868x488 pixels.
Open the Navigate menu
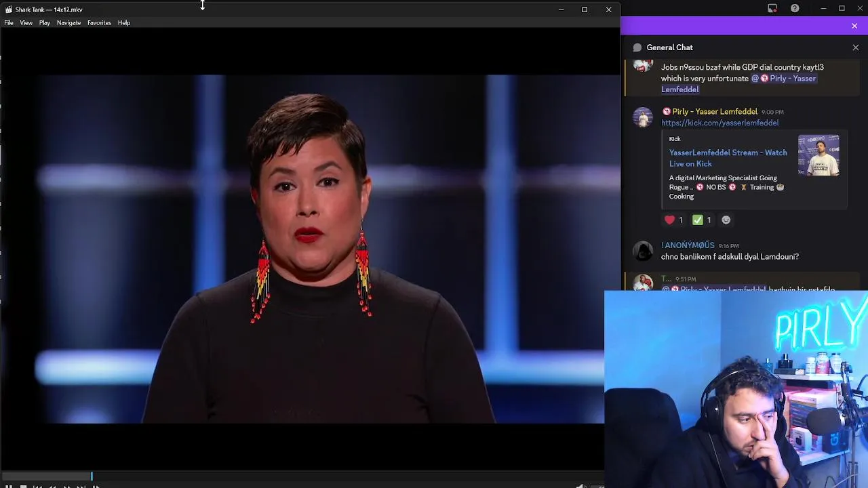point(68,23)
